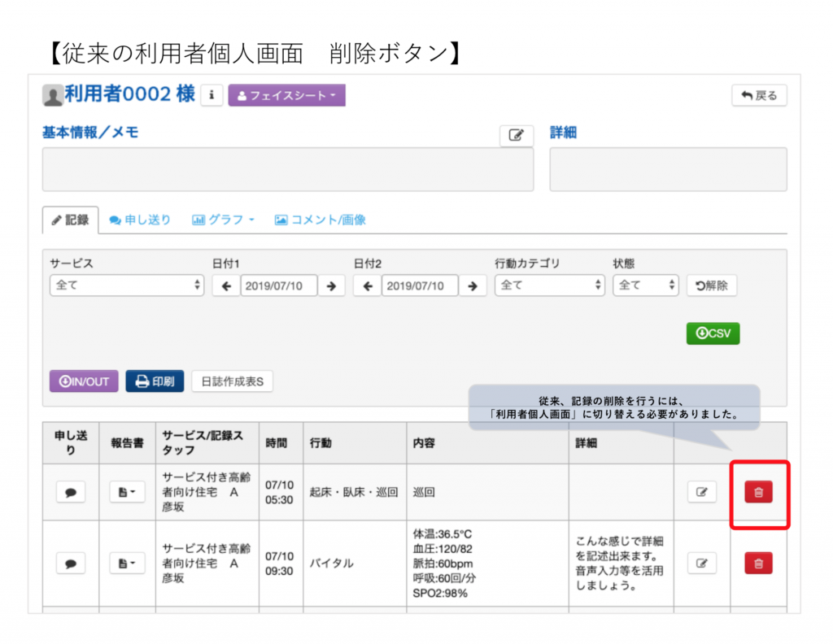Open the 状態 filter dropdown
Screen dimensions: 833x644
(645, 285)
